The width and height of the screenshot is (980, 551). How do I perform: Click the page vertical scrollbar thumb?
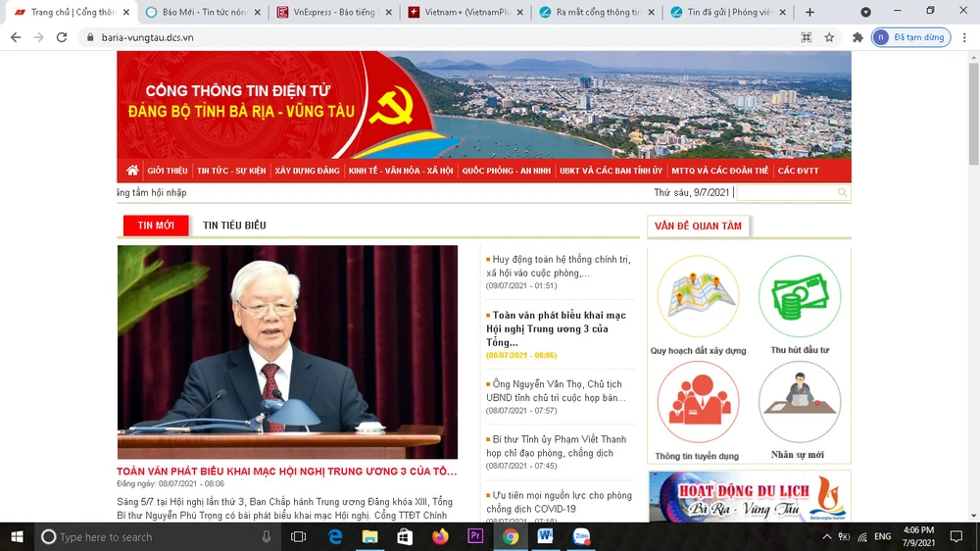tap(973, 113)
